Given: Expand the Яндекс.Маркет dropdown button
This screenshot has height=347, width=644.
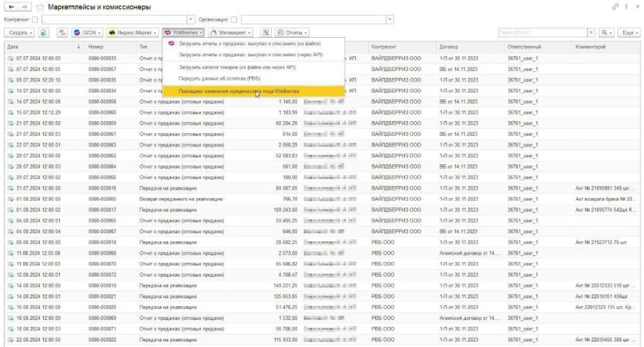Looking at the screenshot, I should (132, 32).
